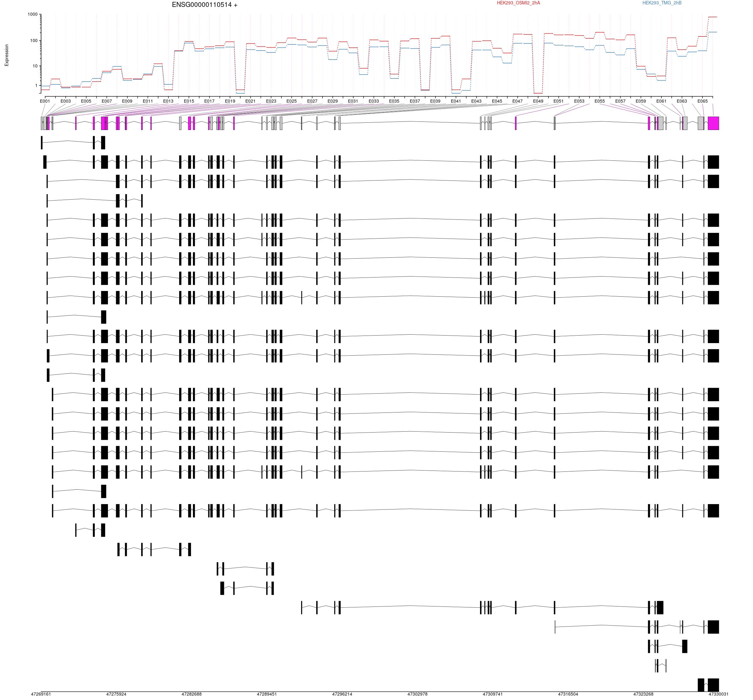Click genomic coordinate 47309741

pyautogui.click(x=493, y=694)
